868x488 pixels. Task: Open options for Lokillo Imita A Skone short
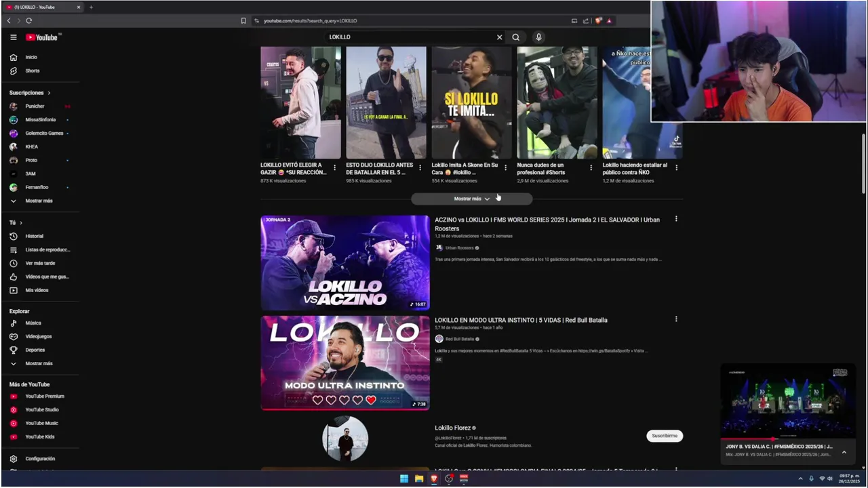coord(505,167)
